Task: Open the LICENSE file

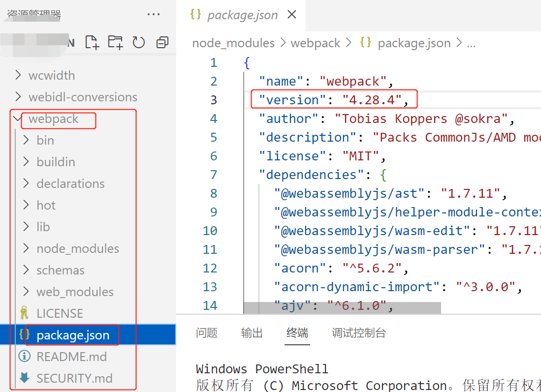Action: coord(60,313)
